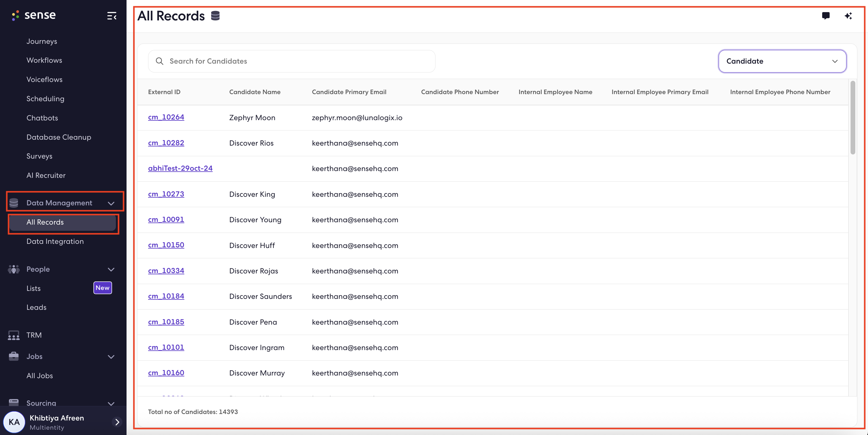Click the Candidate Phone Number column header
The image size is (868, 435).
click(x=460, y=92)
